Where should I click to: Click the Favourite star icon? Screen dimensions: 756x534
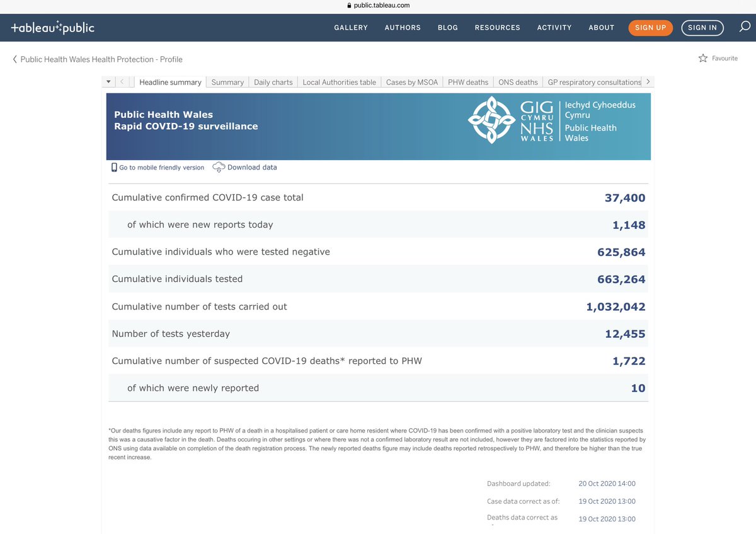[x=703, y=59]
